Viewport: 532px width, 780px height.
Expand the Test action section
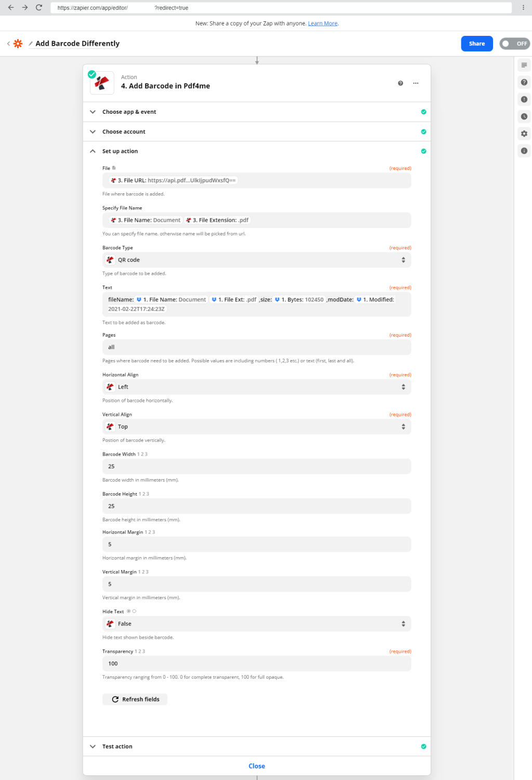tap(257, 746)
